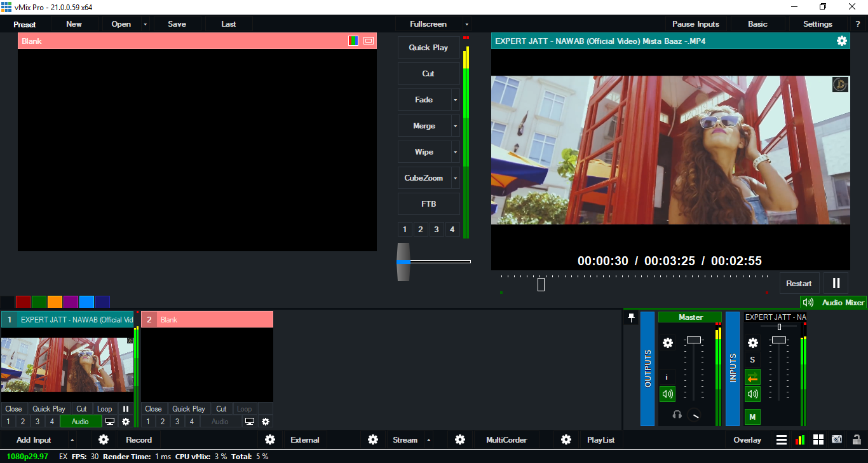
Task: Open the Master channel settings gear
Action: coord(668,342)
